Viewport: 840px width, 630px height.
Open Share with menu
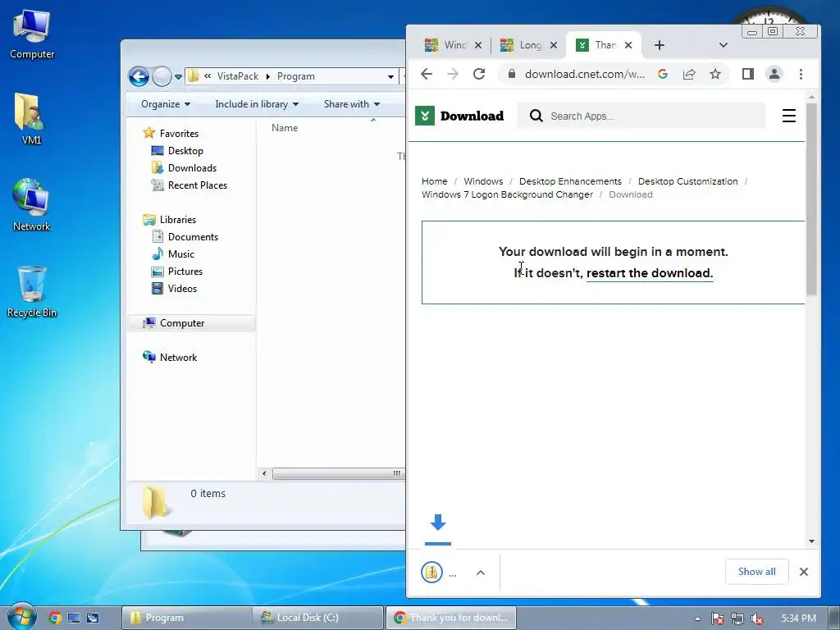click(x=351, y=104)
